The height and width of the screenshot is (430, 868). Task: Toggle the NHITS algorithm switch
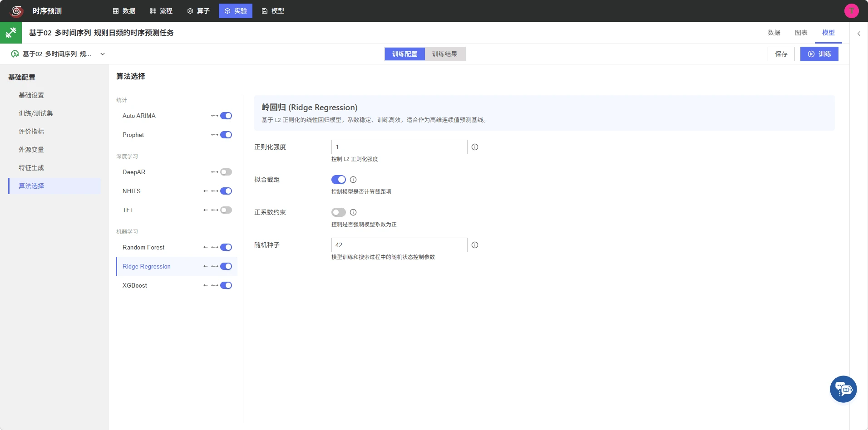tap(226, 191)
